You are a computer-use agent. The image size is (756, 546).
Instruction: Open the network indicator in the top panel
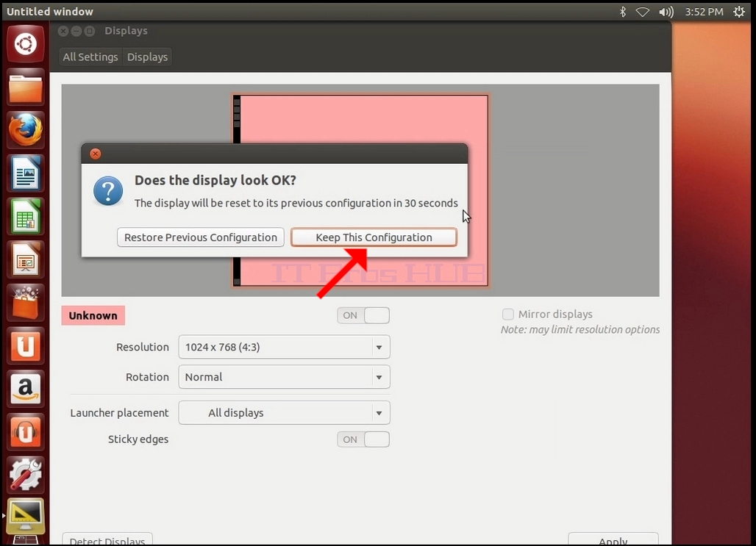click(x=642, y=12)
